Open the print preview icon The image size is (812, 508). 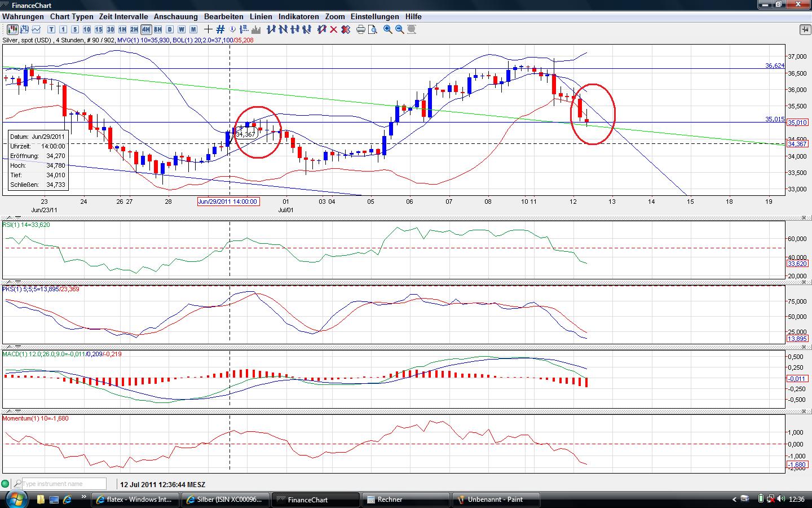coord(372,29)
